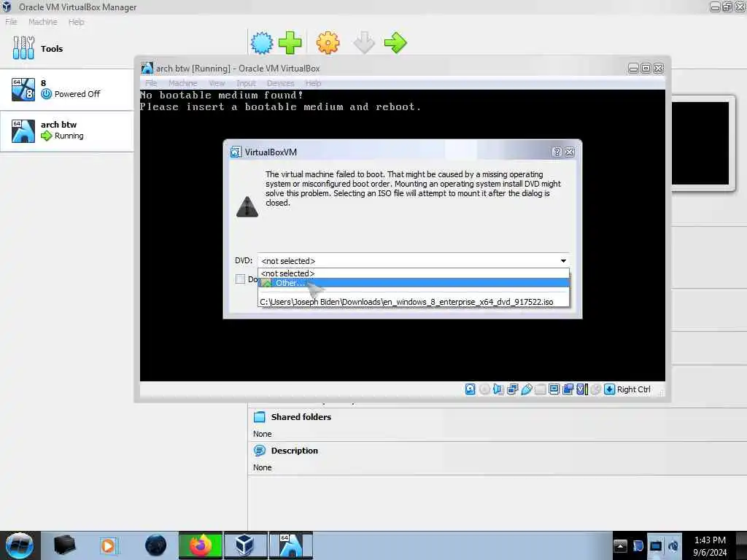Viewport: 747px width, 560px height.
Task: Click the CPU virtualization status bar icon
Action: pyautogui.click(x=581, y=389)
